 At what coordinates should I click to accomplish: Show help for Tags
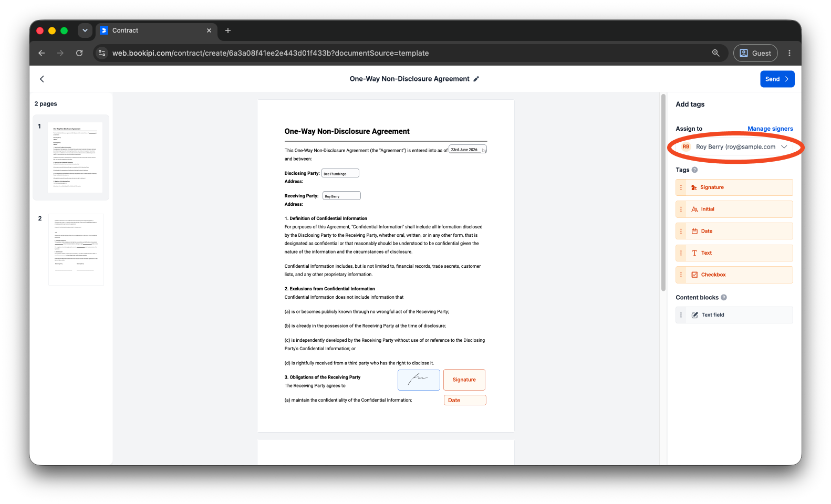[695, 170]
